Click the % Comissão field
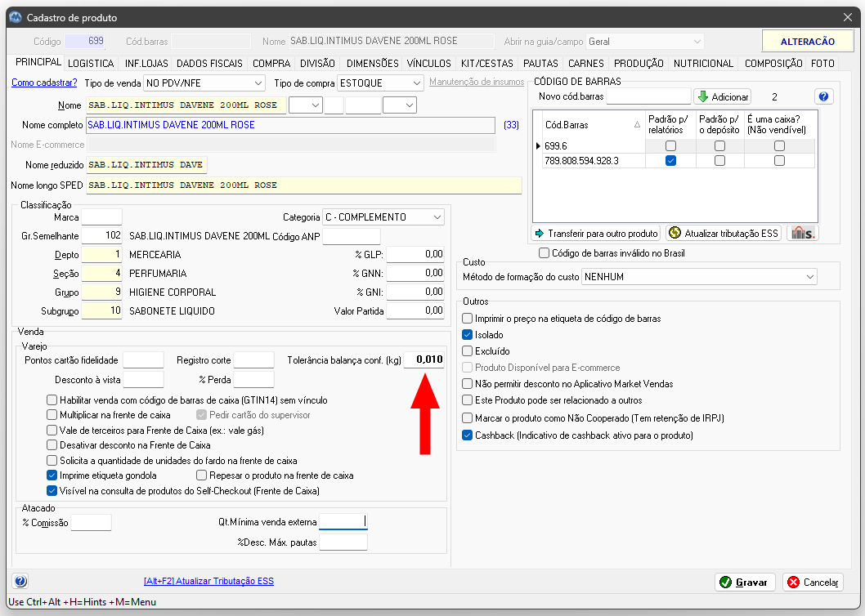Image resolution: width=865 pixels, height=616 pixels. click(x=91, y=522)
